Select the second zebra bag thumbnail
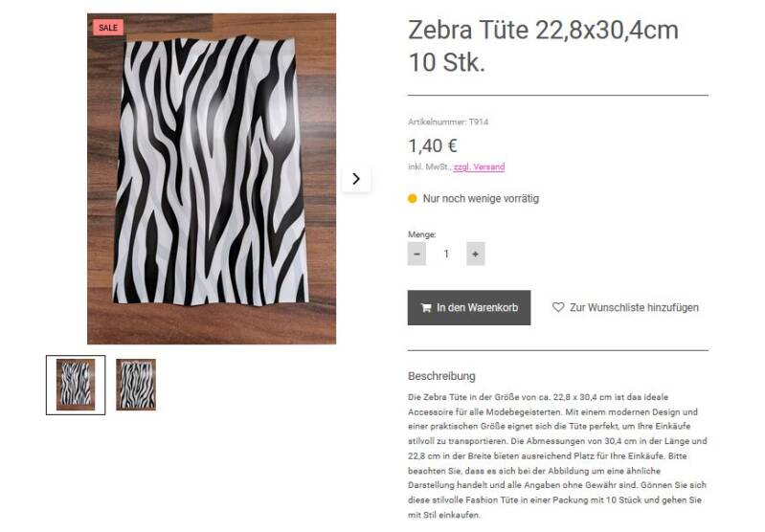This screenshot has height=532, width=765. pos(136,385)
